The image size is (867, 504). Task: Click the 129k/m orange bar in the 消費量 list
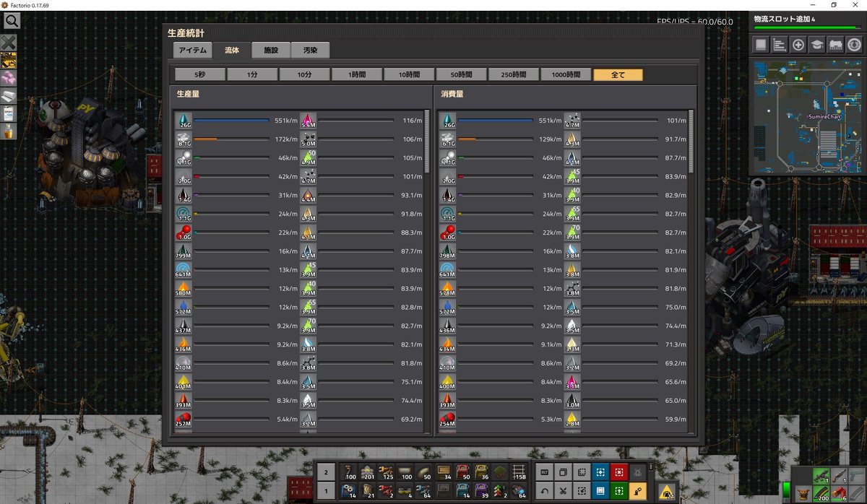[x=467, y=139]
